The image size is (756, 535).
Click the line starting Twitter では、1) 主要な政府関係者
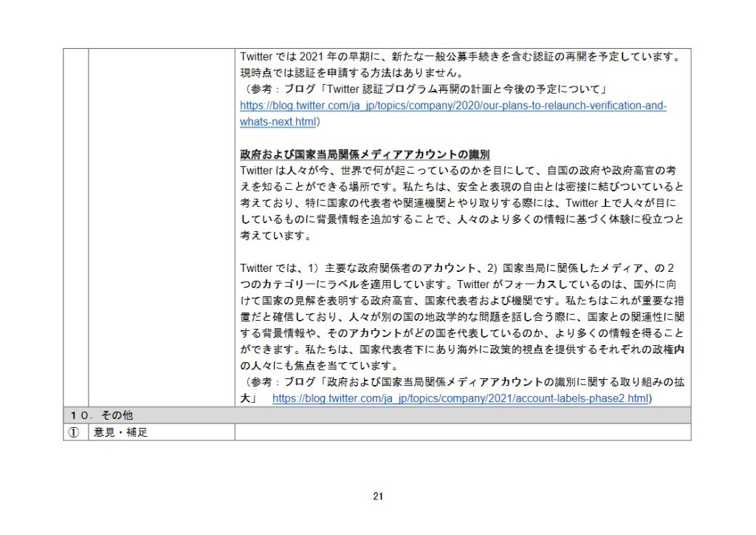[x=459, y=268]
